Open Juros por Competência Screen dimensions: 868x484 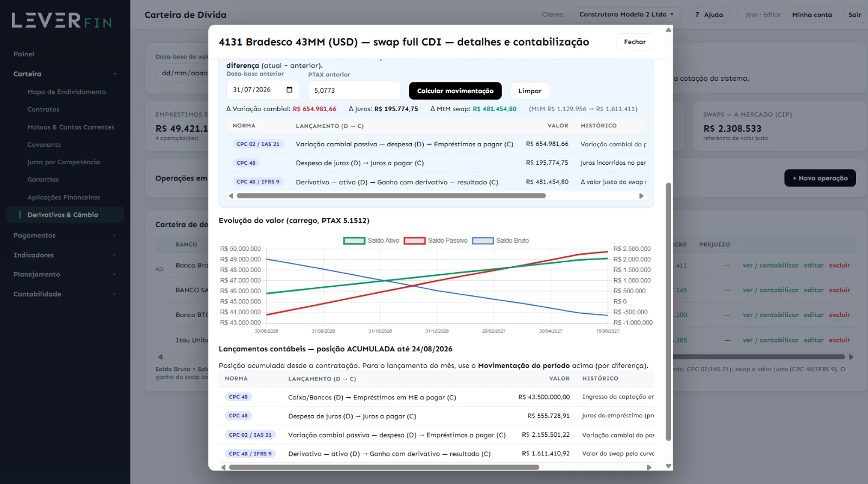(x=63, y=162)
